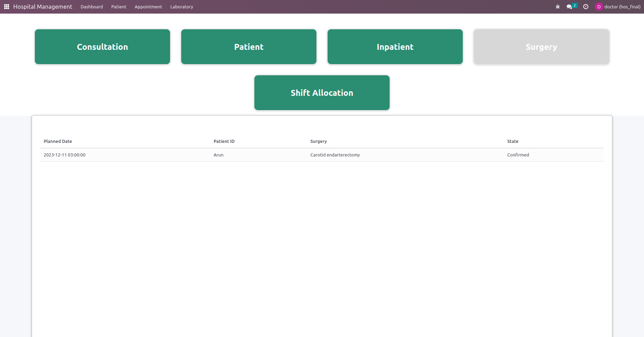Open the doctor (hos_final) user menu
This screenshot has height=337, width=644.
click(618, 7)
